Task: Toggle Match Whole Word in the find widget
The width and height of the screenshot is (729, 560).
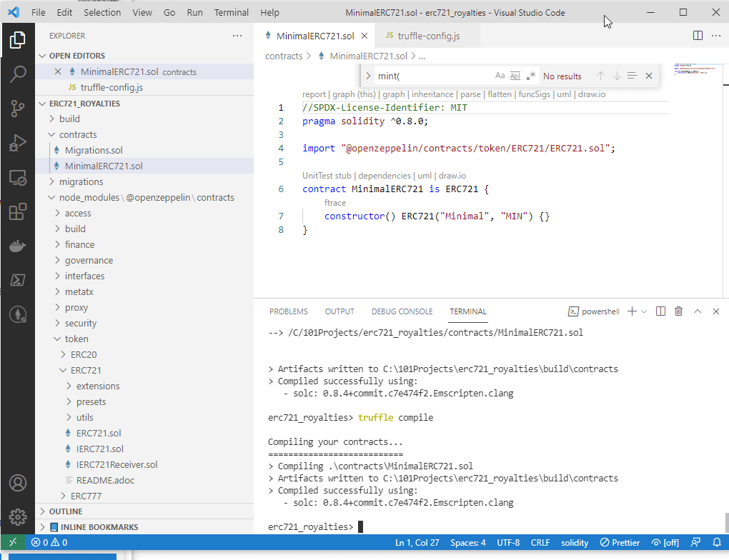Action: tap(515, 76)
